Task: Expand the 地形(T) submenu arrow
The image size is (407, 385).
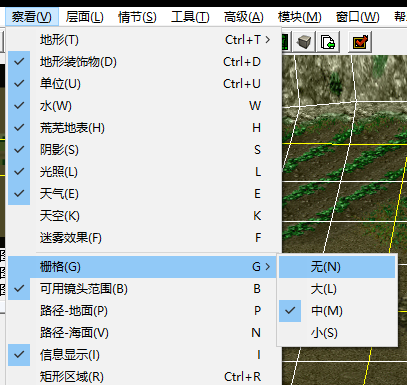Action: pyautogui.click(x=268, y=40)
